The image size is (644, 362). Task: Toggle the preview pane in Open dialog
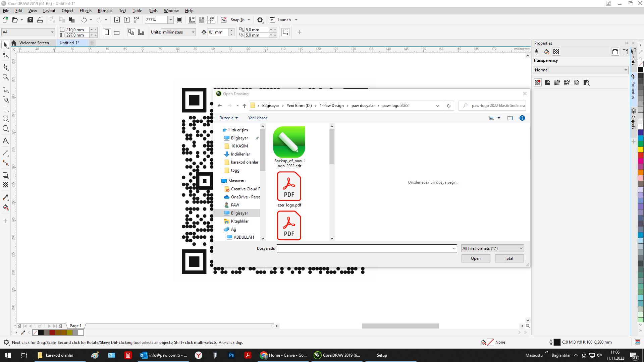pos(510,118)
